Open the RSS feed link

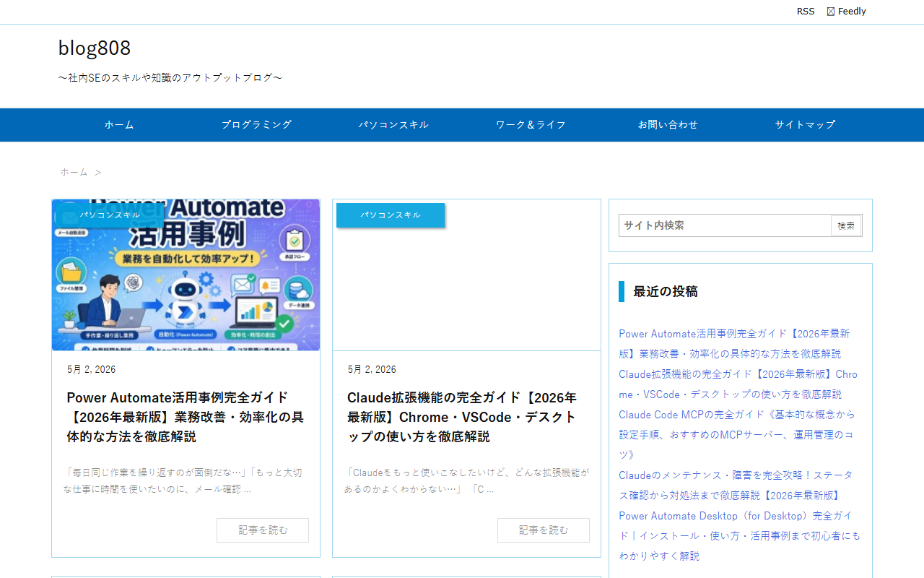806,12
